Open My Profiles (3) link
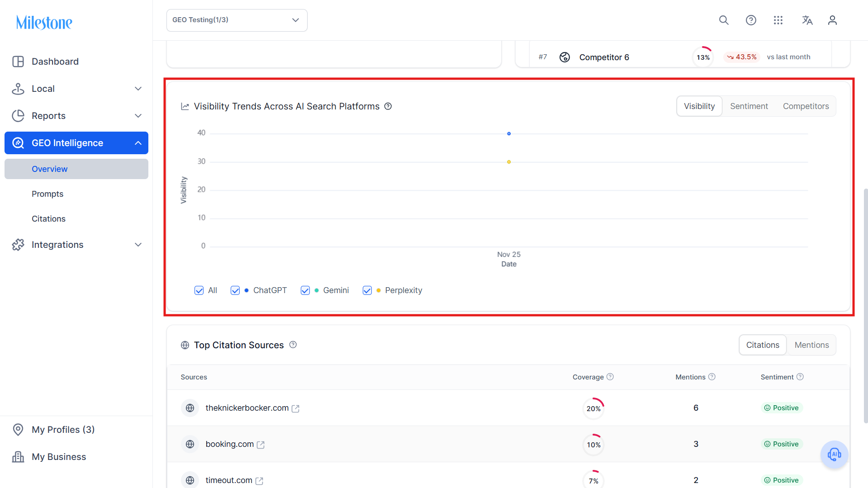The width and height of the screenshot is (868, 488). (63, 430)
